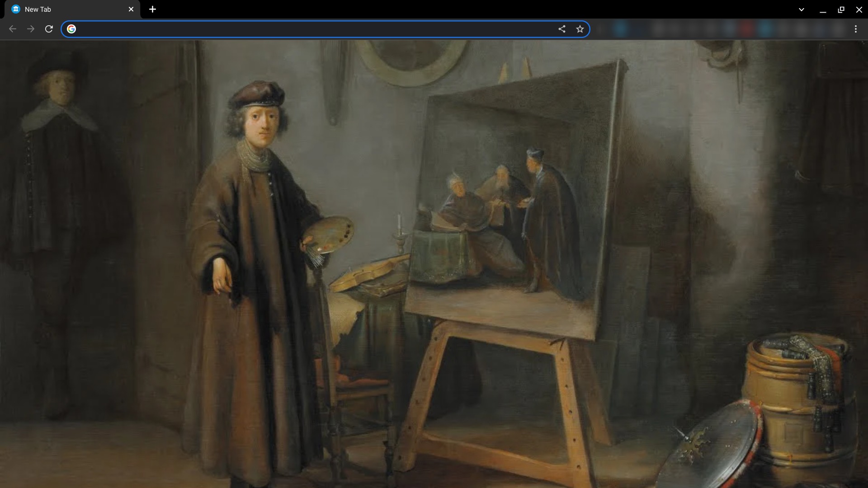868x488 pixels.
Task: Close the New Tab tab
Action: point(131,9)
